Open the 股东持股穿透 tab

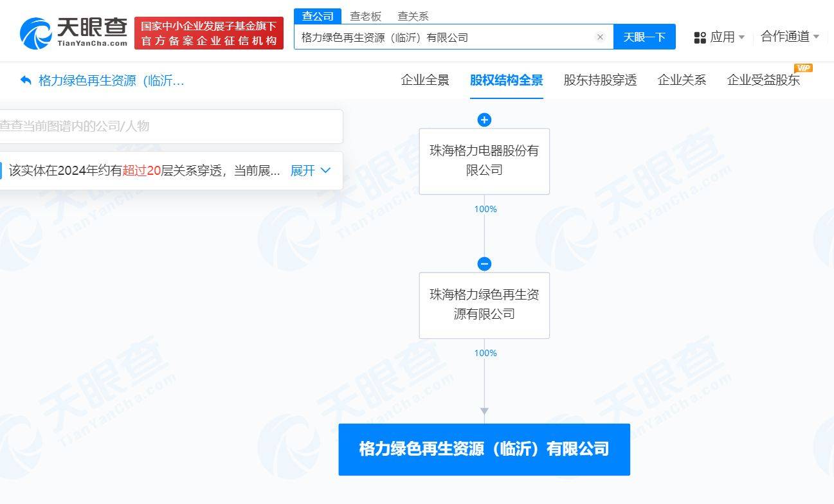tap(600, 80)
